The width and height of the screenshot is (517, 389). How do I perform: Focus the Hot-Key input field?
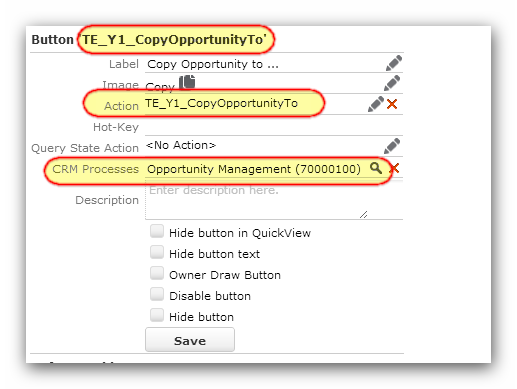(274, 127)
